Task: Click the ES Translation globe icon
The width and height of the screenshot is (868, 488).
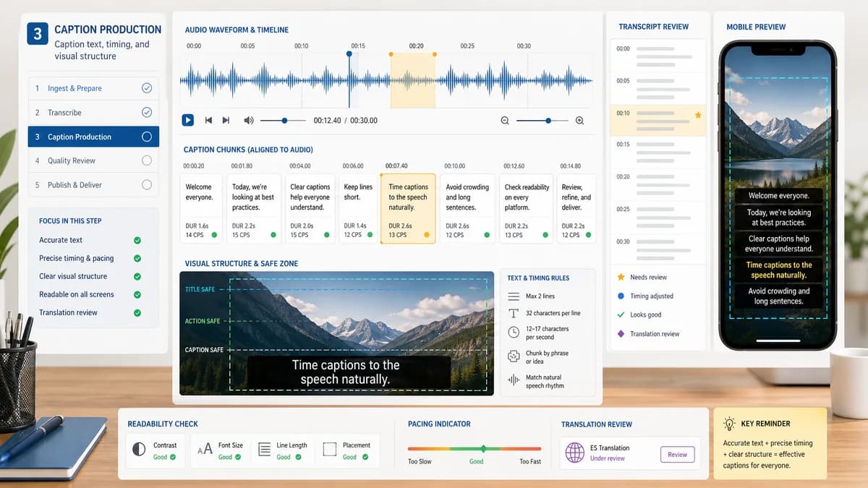Action: (x=575, y=453)
